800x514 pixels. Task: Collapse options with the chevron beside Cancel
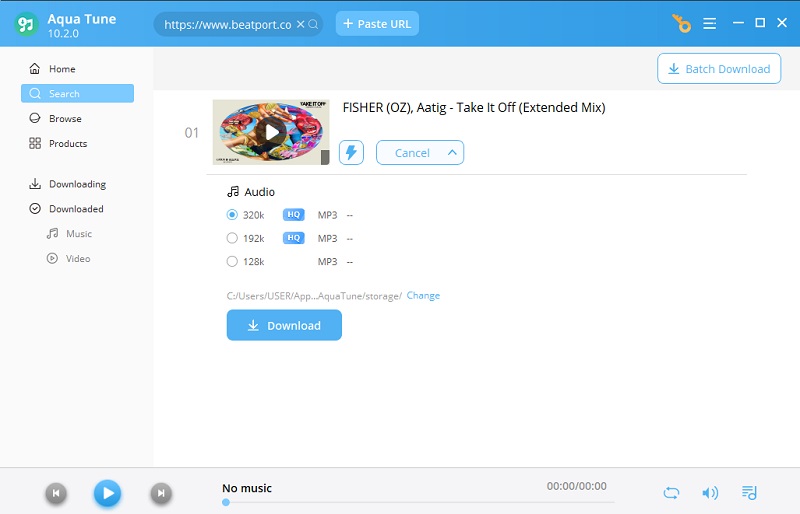pyautogui.click(x=452, y=153)
